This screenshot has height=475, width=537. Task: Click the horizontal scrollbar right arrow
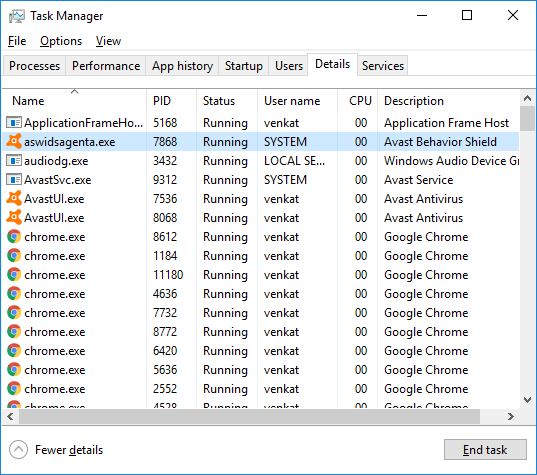tap(511, 416)
